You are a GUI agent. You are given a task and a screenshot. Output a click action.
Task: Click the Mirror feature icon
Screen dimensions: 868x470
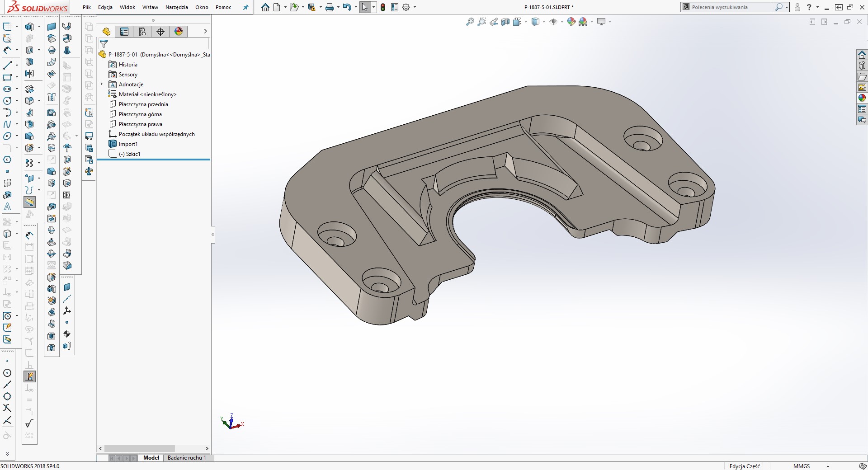29,74
